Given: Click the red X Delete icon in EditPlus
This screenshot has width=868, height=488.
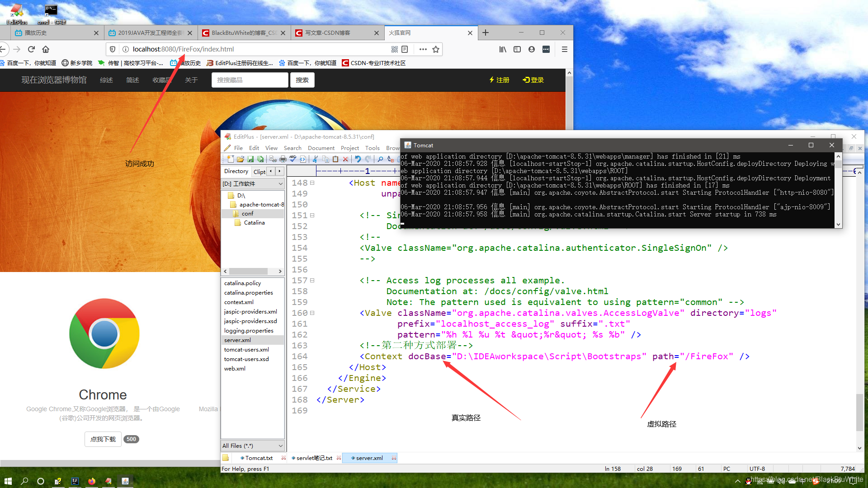Looking at the screenshot, I should pos(345,159).
